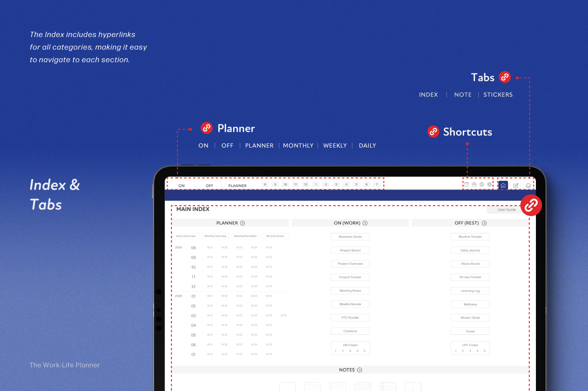Go to the home index tab icon
Screen dimensions: 588x391
pos(503,185)
